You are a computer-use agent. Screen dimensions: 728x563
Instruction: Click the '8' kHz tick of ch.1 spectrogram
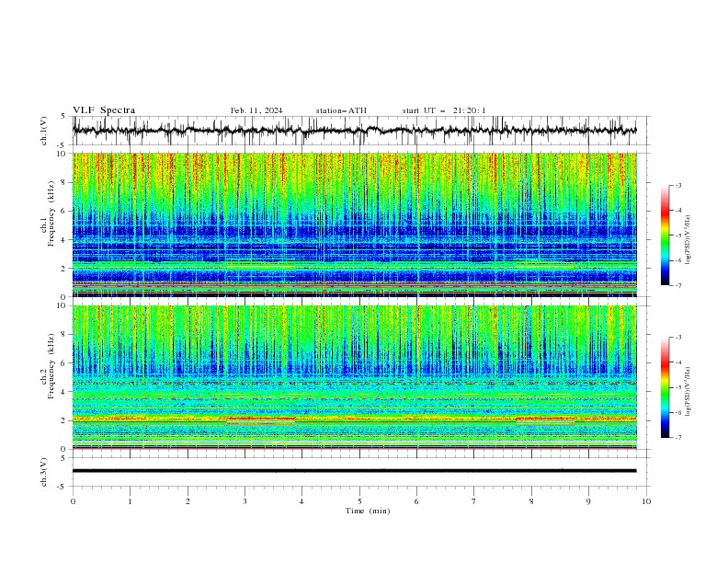click(64, 182)
